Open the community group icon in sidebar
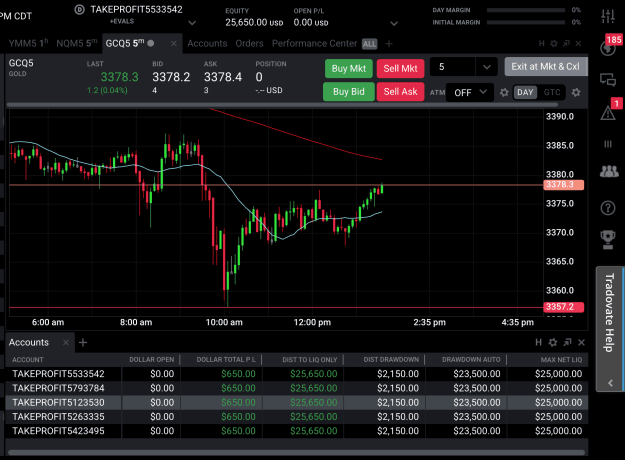The width and height of the screenshot is (625, 460). click(609, 171)
